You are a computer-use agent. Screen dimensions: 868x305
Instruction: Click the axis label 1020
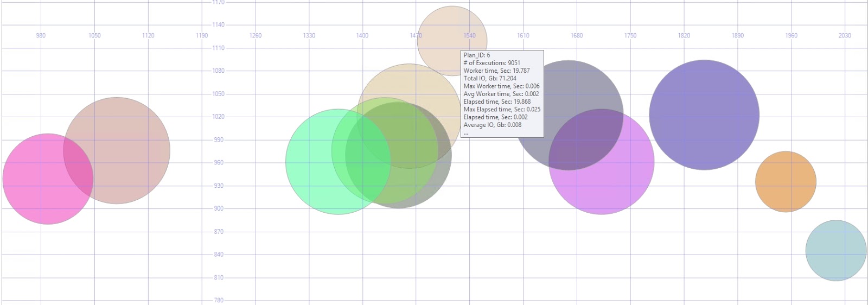219,117
